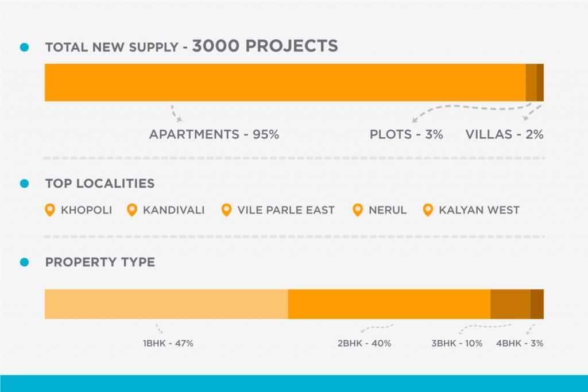The image size is (588, 392).
Task: Select the Apartments segment of the supply bar
Action: click(x=285, y=83)
